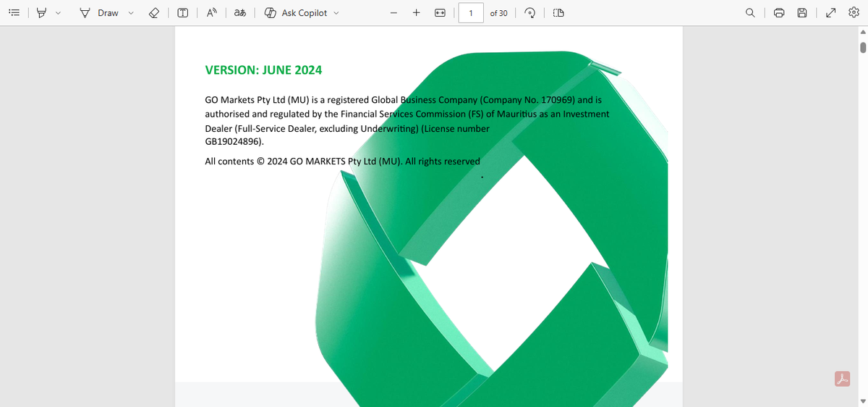The height and width of the screenshot is (407, 868).
Task: Click the Adobe Acrobat icon at bottom right
Action: (842, 378)
